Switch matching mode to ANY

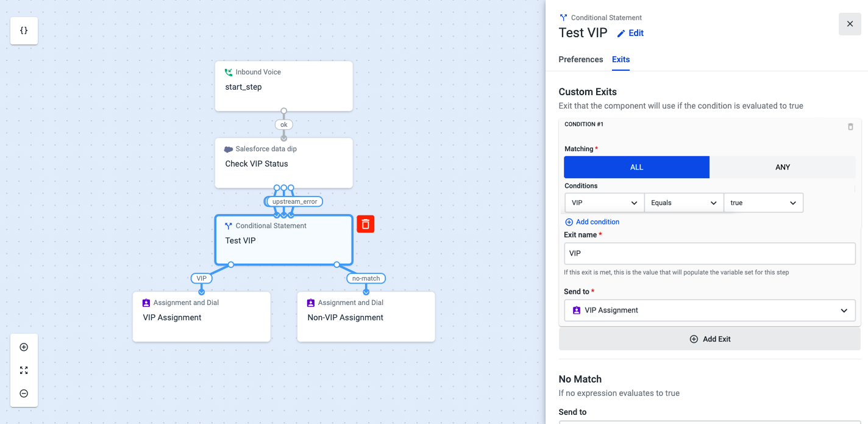pyautogui.click(x=783, y=167)
